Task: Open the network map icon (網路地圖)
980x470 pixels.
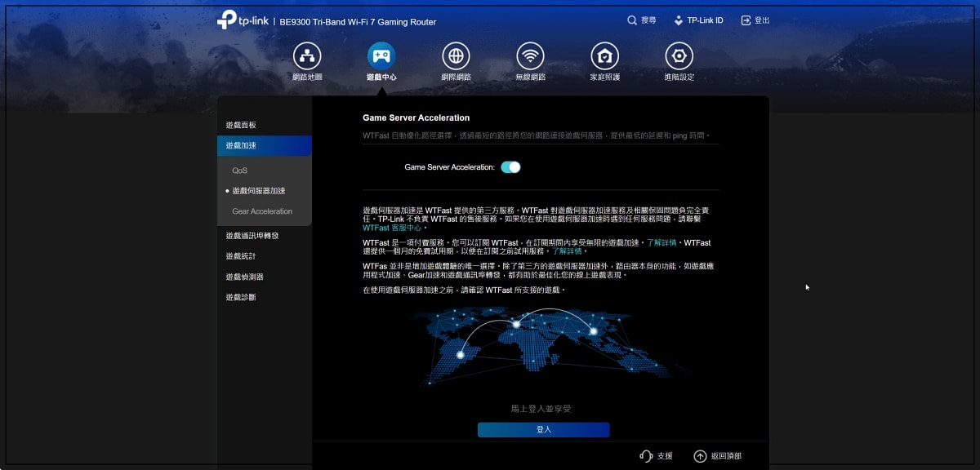Action: pyautogui.click(x=307, y=56)
